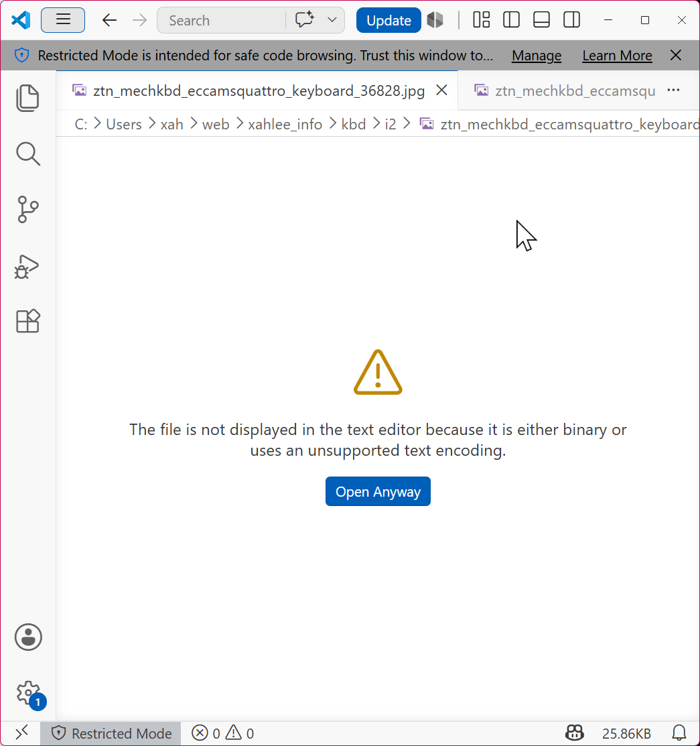Click the Open Anyway button

(378, 491)
